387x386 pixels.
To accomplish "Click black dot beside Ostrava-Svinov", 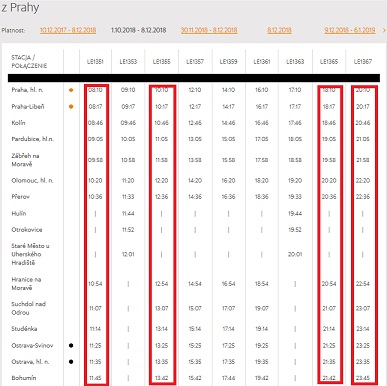I will (71, 345).
